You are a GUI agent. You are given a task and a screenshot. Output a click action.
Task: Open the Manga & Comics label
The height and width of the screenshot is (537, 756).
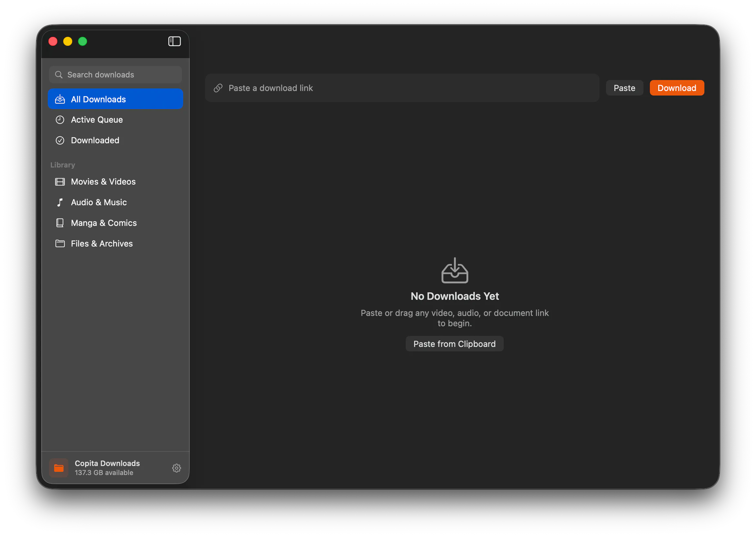pyautogui.click(x=104, y=223)
